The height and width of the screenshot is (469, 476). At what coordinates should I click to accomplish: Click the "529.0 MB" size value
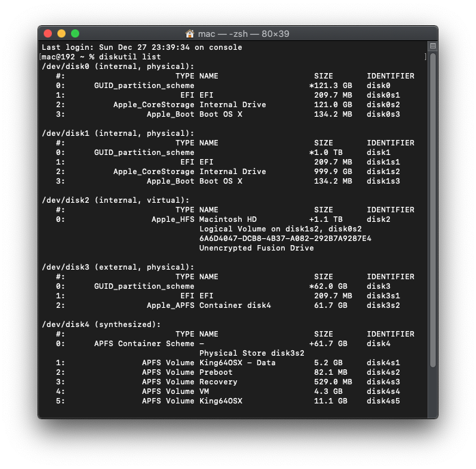pos(333,382)
